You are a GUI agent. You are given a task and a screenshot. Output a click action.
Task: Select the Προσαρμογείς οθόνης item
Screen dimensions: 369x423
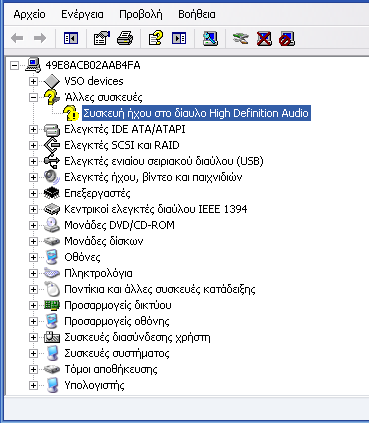117,321
